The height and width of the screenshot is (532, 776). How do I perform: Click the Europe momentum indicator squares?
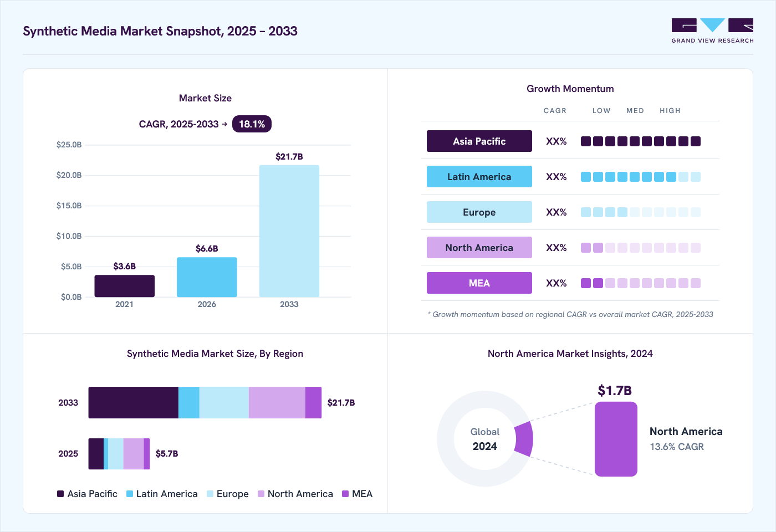click(x=641, y=212)
